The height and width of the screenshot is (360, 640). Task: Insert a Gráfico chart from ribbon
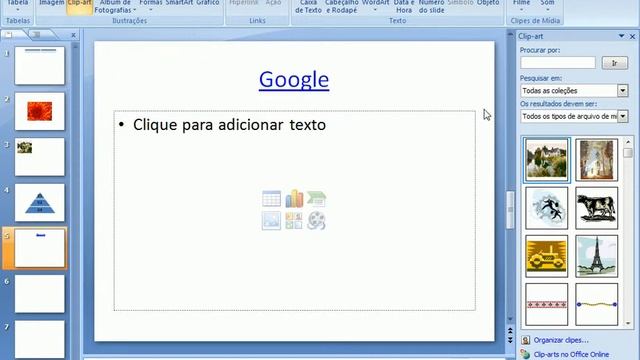[x=208, y=4]
